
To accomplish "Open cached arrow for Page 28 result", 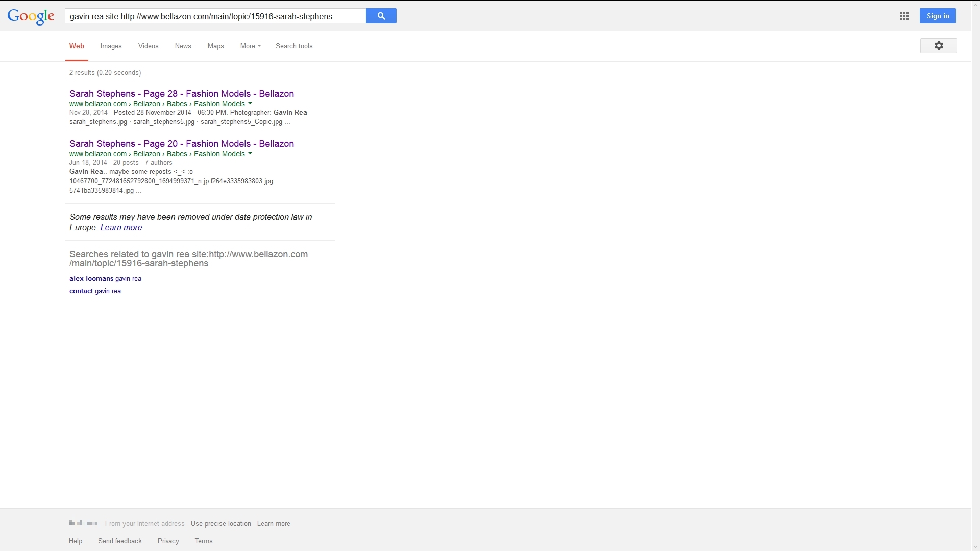I will (x=250, y=104).
